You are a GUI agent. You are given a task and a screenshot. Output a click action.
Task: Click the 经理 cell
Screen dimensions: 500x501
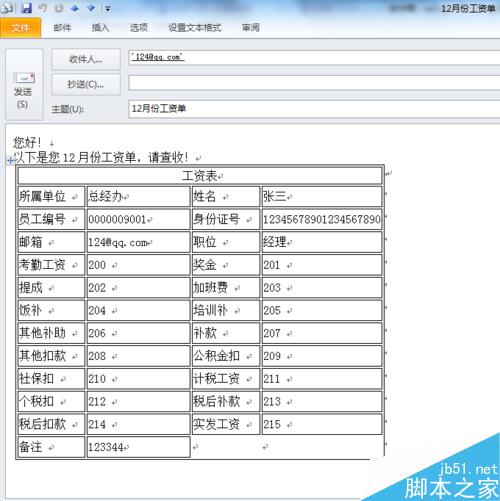tap(322, 242)
